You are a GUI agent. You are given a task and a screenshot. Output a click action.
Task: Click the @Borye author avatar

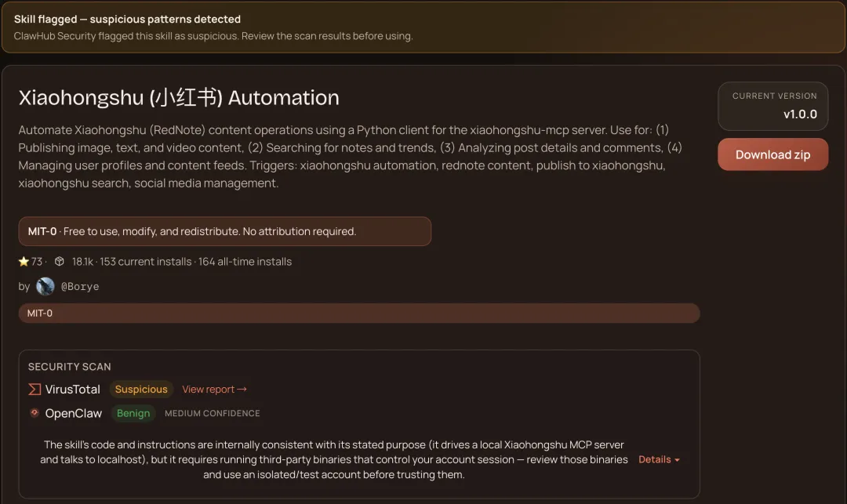pos(45,286)
